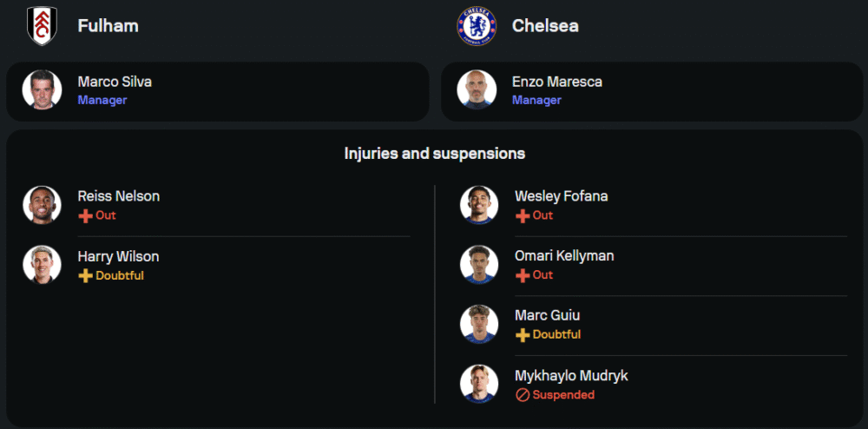Open Marco Silva's manager photo
This screenshot has height=429, width=868.
point(42,90)
